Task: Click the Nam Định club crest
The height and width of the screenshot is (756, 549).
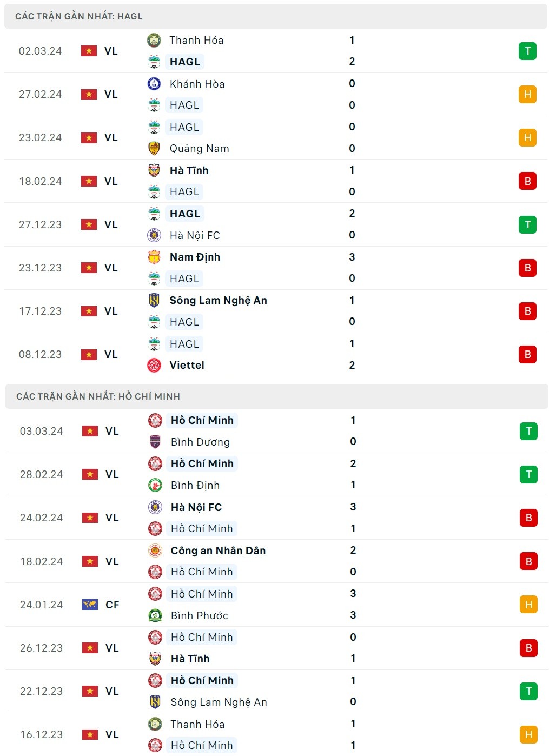Action: click(154, 257)
